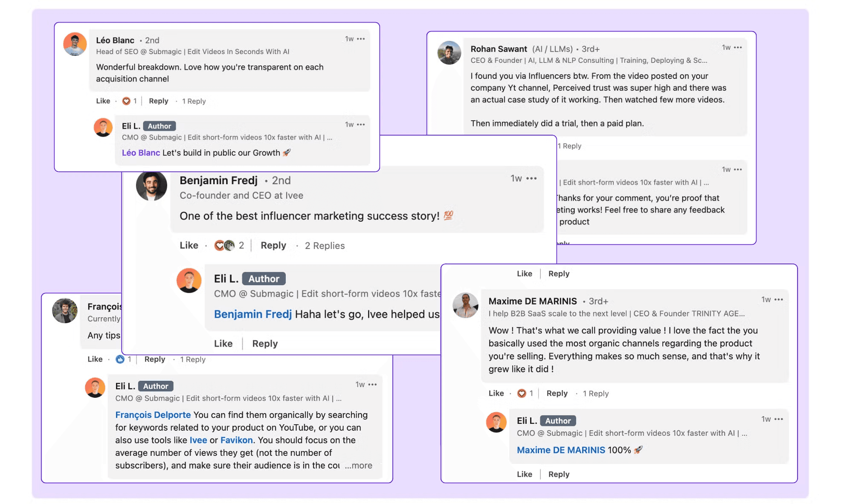The width and height of the screenshot is (847, 504).
Task: Expand the '2 Replies' thread under Benjamin Fredj
Action: [325, 246]
